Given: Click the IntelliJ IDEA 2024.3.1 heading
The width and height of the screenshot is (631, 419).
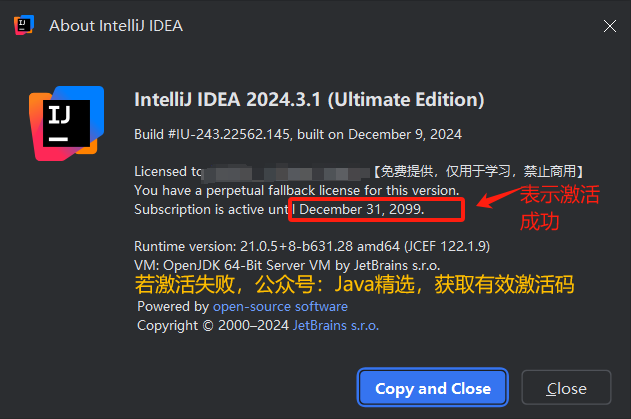Looking at the screenshot, I should 309,100.
